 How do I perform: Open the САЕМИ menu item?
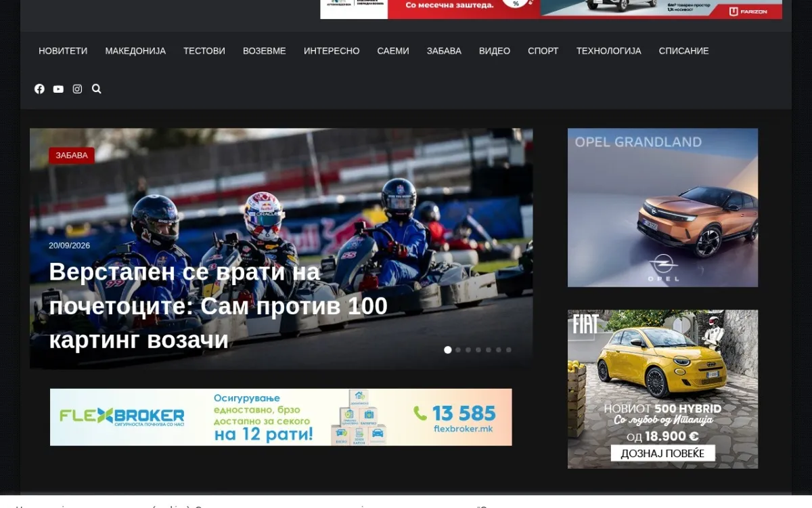point(393,51)
